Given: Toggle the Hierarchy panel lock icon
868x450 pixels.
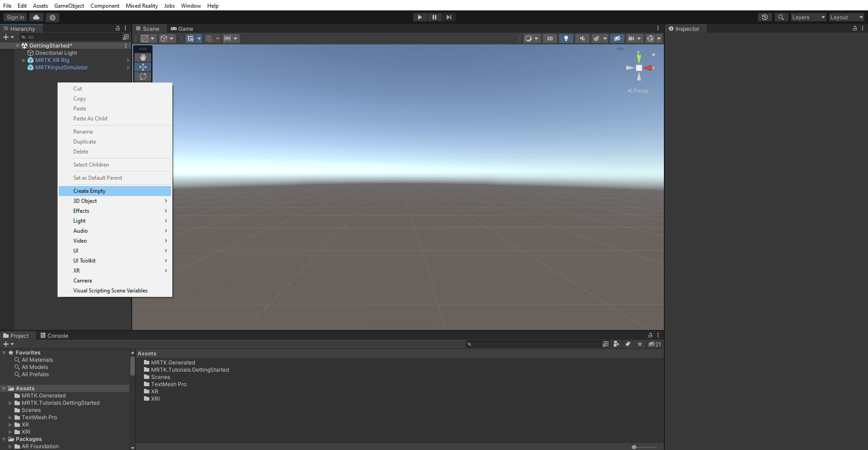Looking at the screenshot, I should coord(118,28).
